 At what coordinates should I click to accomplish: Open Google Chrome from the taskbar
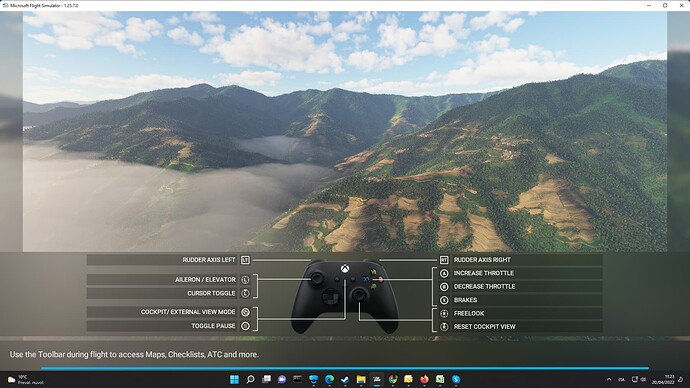coord(393,379)
